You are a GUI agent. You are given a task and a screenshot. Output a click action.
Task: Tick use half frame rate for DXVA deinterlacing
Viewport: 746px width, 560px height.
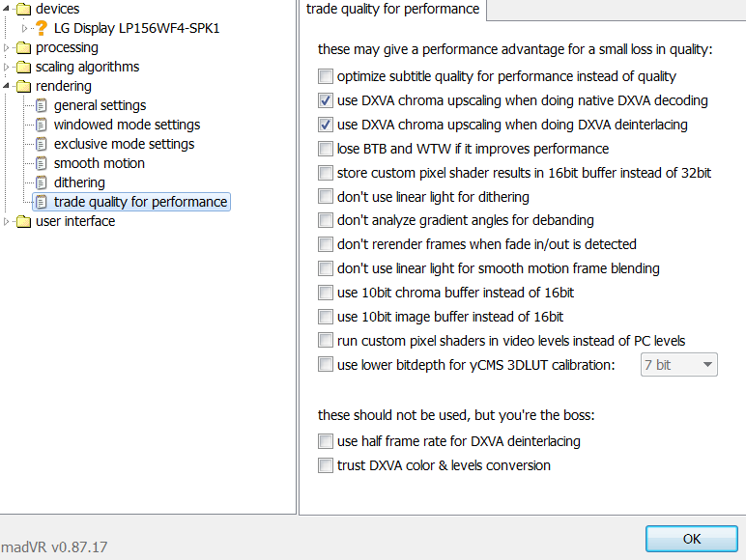coord(326,441)
